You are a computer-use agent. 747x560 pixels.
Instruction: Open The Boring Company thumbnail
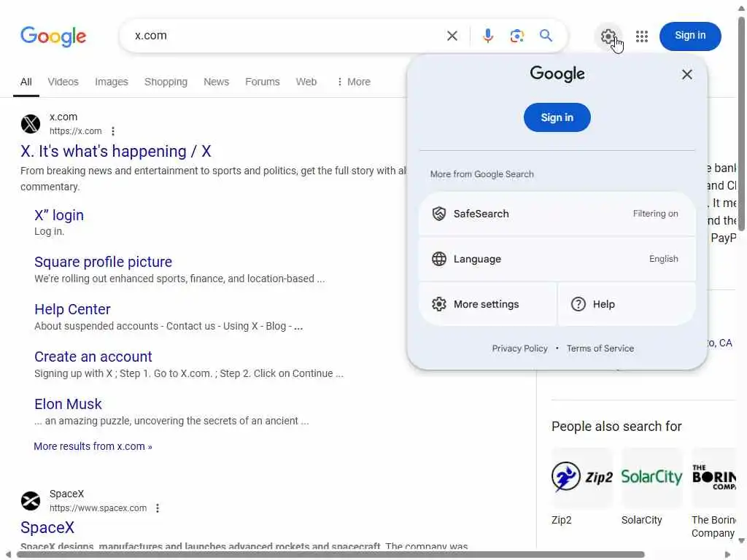[713, 477]
